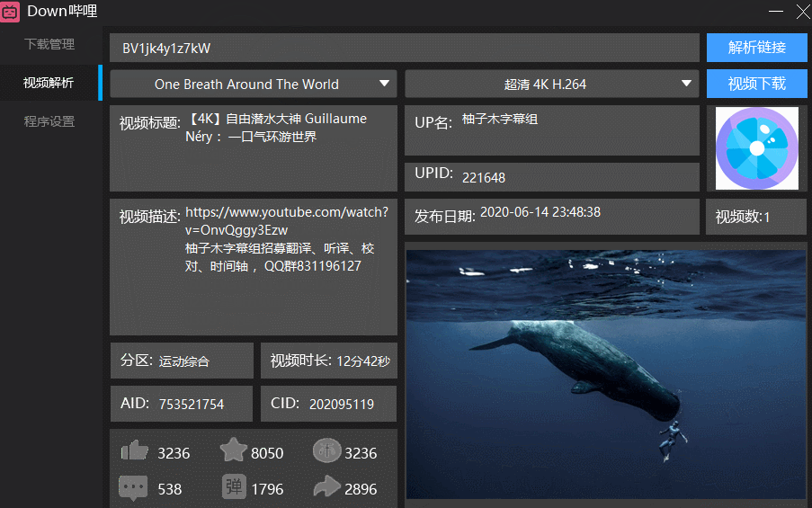The image size is (812, 508).
Task: Click the whale video cover thumbnail
Action: 605,373
